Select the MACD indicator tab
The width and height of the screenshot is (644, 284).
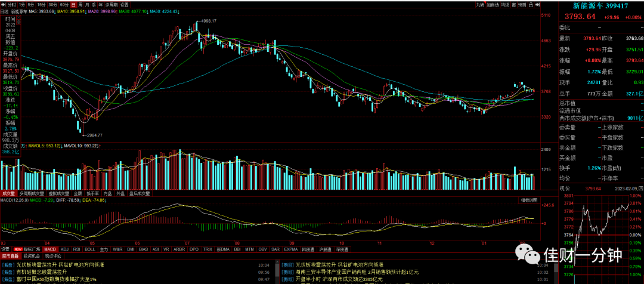[51, 249]
